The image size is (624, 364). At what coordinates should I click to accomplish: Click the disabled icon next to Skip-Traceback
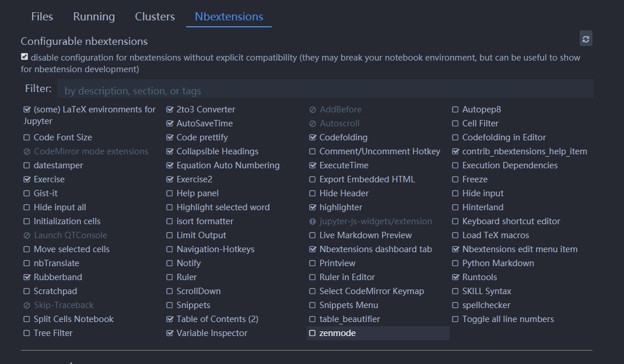point(27,305)
